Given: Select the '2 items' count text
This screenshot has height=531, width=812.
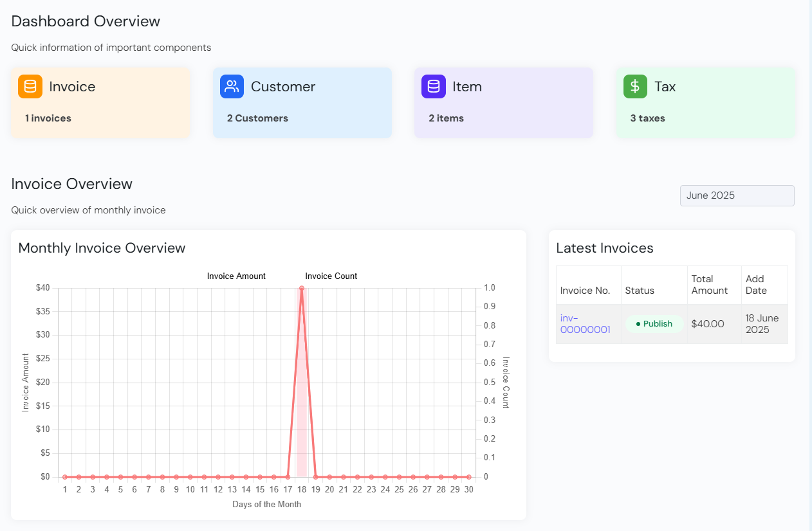Looking at the screenshot, I should (446, 118).
